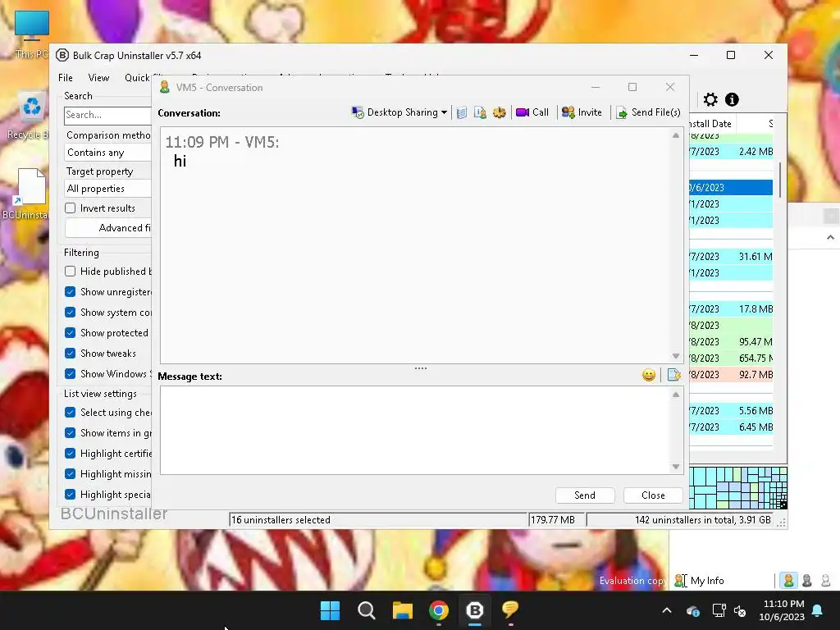Toggle the Hide published by checkbox

pyautogui.click(x=71, y=271)
